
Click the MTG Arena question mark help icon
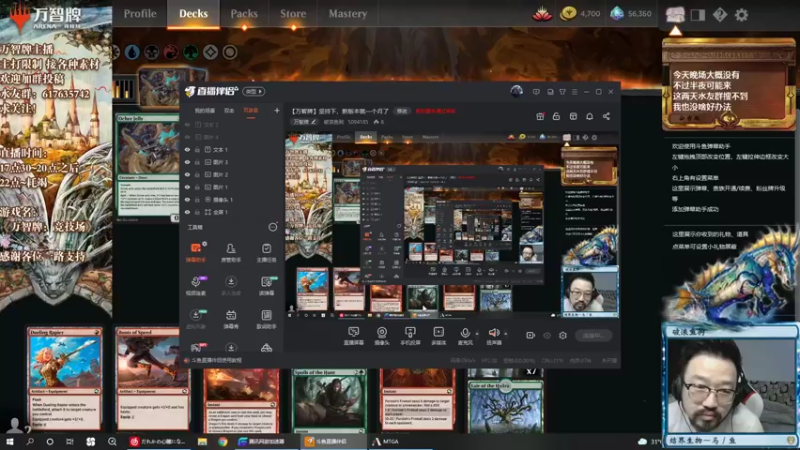(720, 15)
